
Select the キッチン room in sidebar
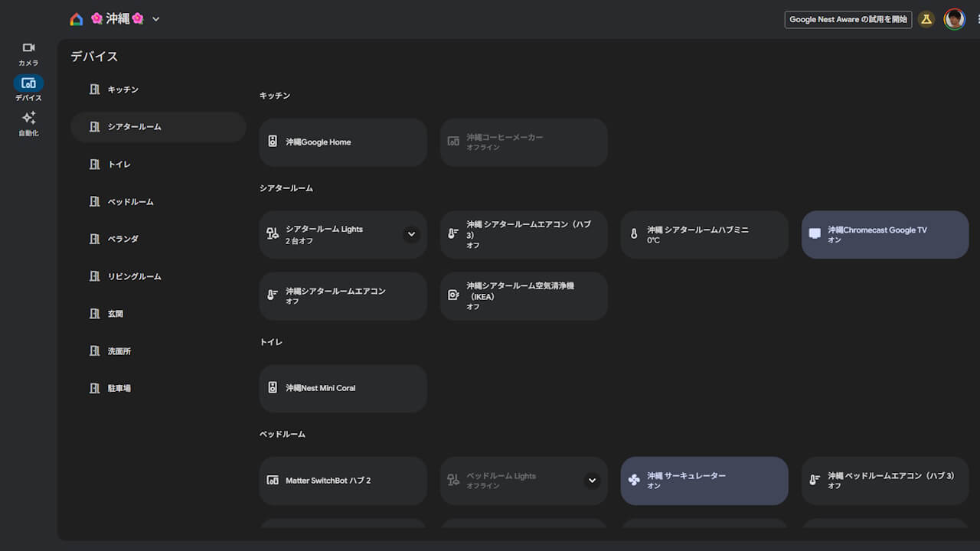click(158, 90)
